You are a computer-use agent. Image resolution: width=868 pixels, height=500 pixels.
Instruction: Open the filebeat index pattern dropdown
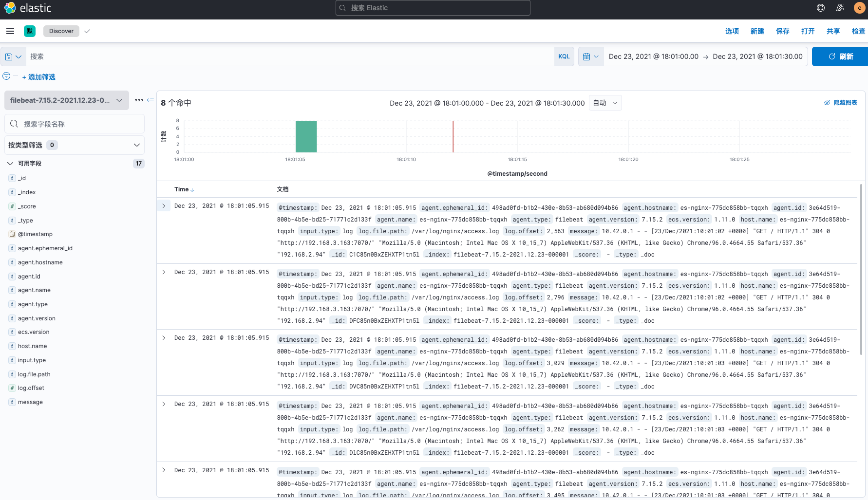click(x=67, y=100)
